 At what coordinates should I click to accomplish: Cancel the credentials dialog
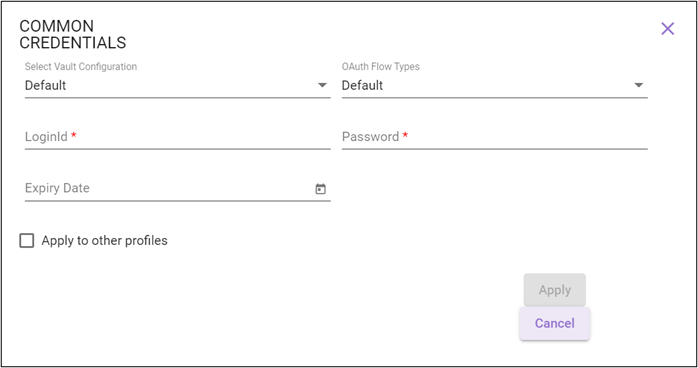(x=555, y=324)
